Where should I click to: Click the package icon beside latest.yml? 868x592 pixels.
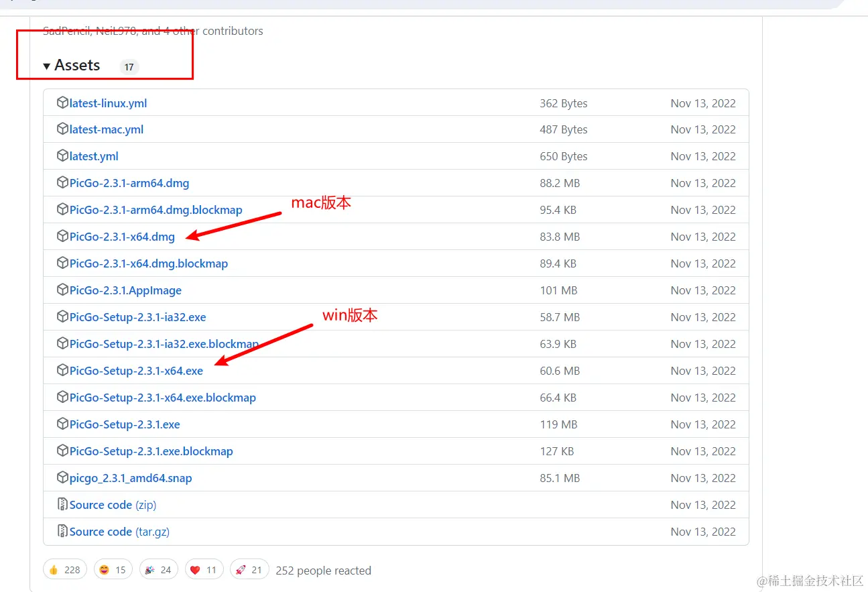pos(62,156)
